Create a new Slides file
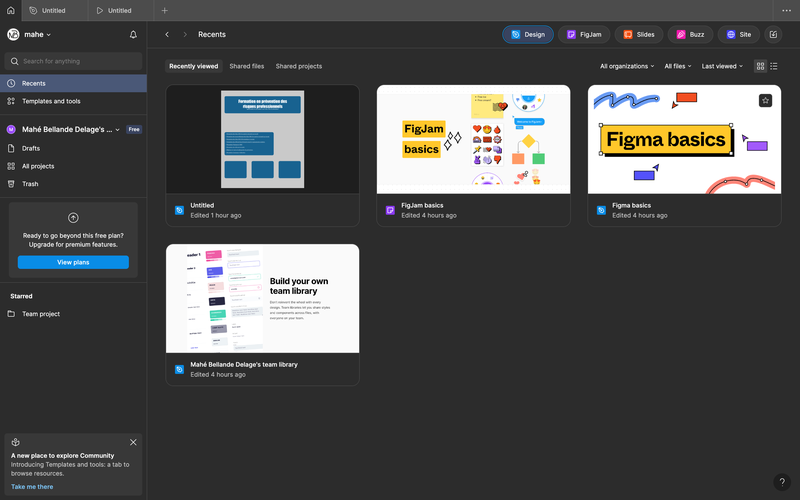Image resolution: width=800 pixels, height=500 pixels. [639, 35]
